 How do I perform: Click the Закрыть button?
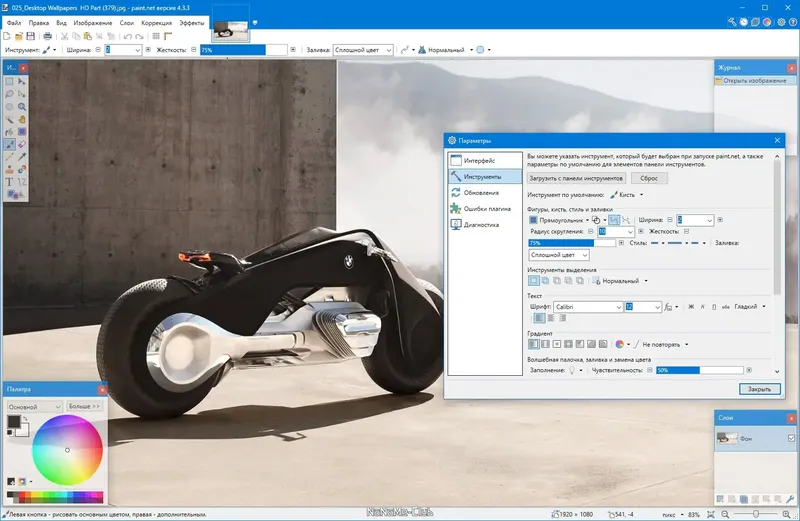759,388
